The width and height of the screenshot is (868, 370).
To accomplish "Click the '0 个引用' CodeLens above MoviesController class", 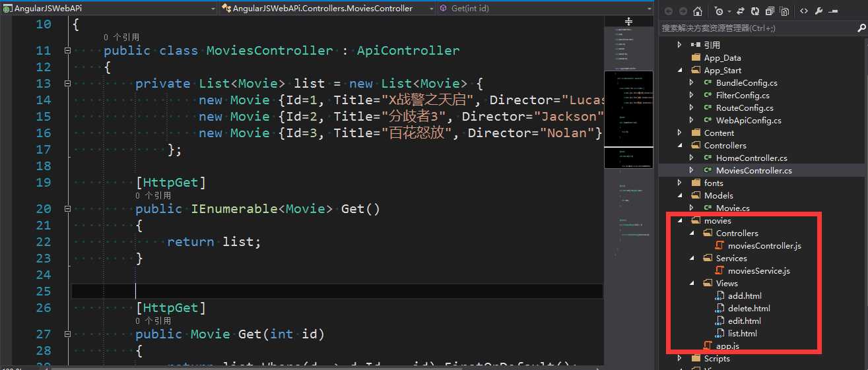I will pyautogui.click(x=121, y=37).
